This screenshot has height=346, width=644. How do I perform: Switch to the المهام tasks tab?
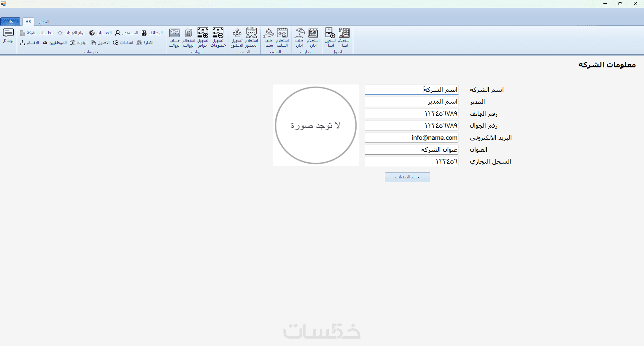[44, 22]
